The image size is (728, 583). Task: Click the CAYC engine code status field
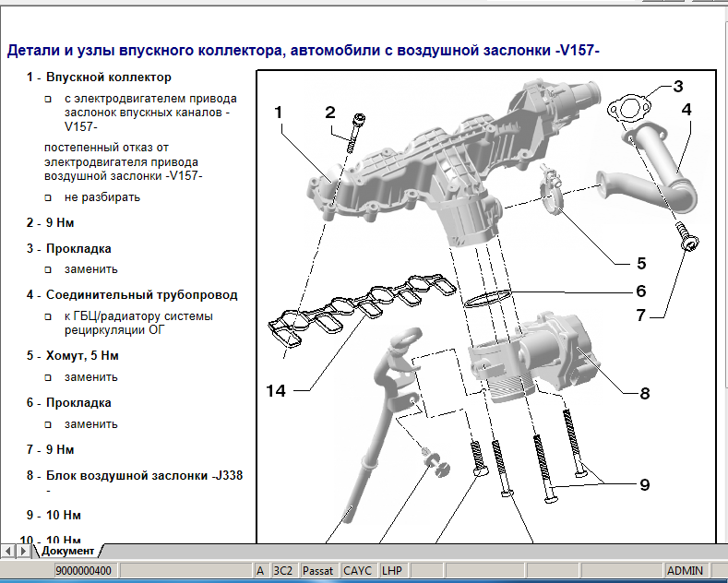358,571
